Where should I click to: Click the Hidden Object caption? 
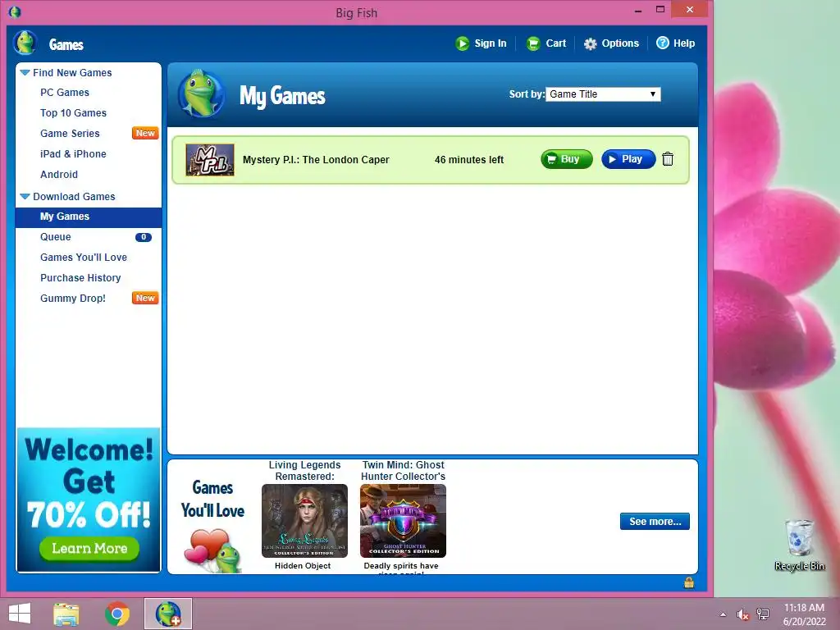pos(303,566)
